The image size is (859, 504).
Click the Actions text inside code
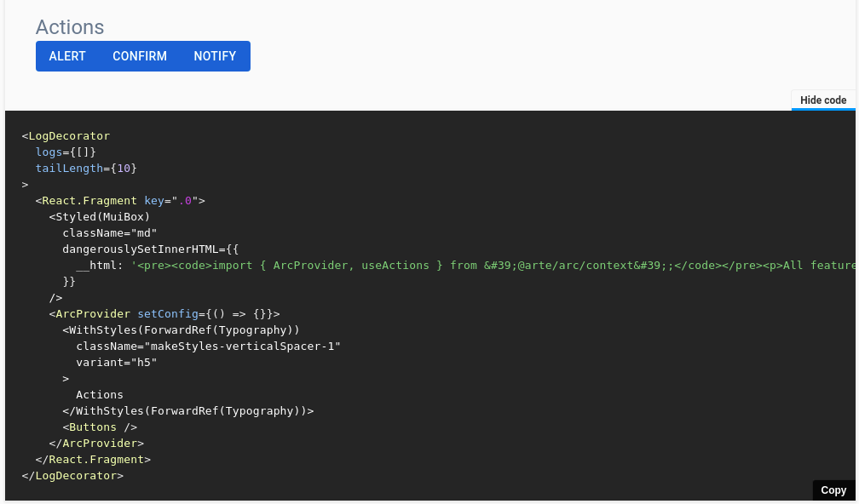pyautogui.click(x=100, y=394)
